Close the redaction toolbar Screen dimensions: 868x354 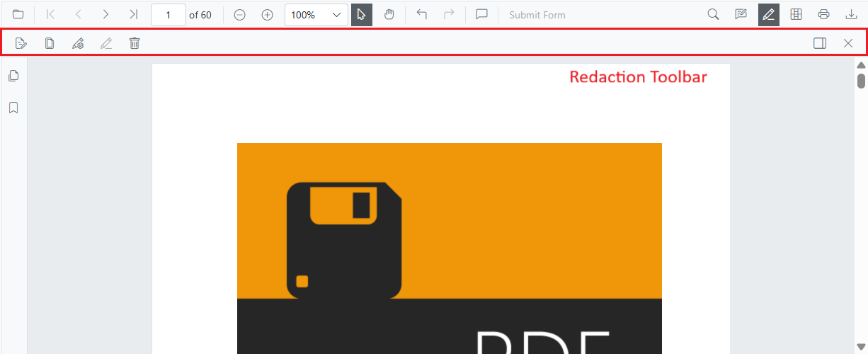coord(848,43)
